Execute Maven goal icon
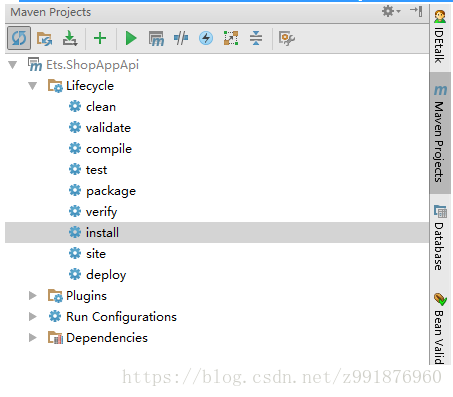Image resolution: width=453 pixels, height=397 pixels. click(x=156, y=38)
